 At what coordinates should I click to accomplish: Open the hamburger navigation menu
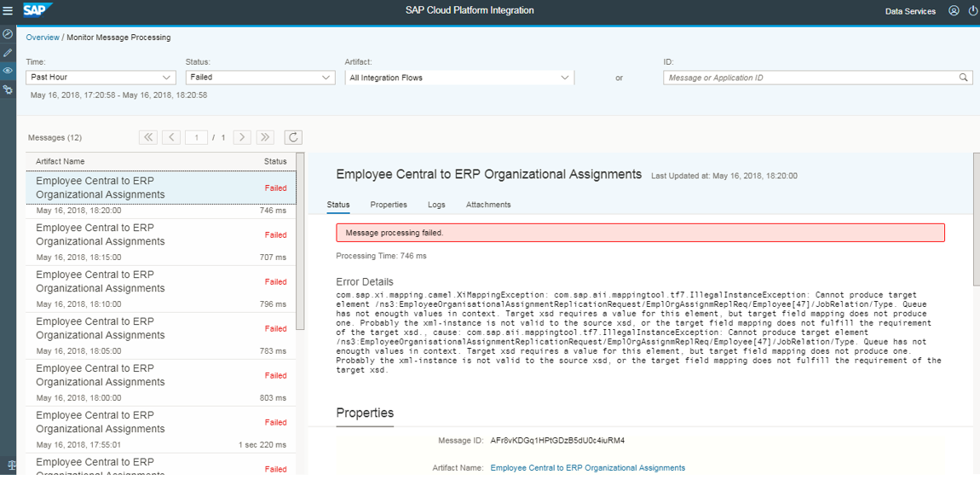(x=9, y=10)
